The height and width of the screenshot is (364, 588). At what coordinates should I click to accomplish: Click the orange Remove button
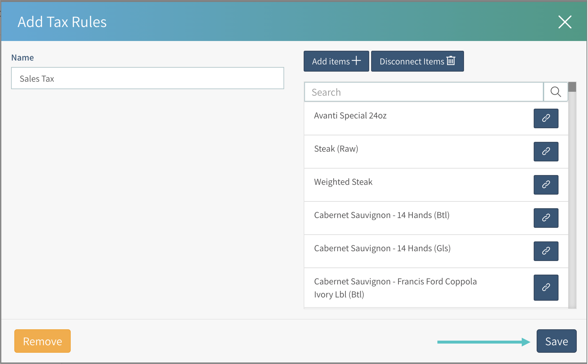[42, 341]
